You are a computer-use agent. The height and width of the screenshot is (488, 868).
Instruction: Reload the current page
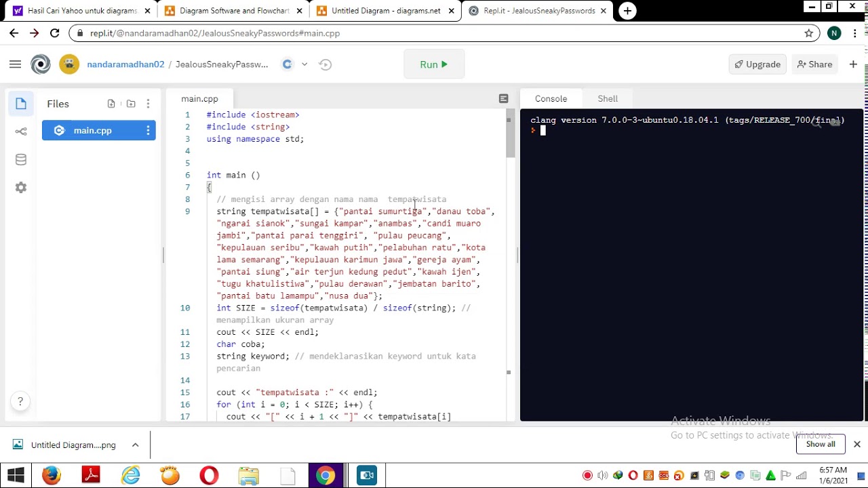point(55,33)
